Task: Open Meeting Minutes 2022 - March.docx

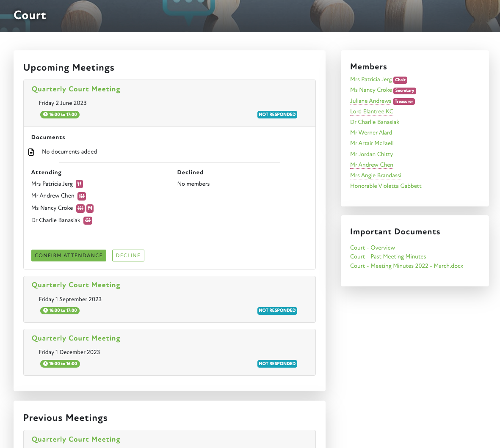Action: (x=406, y=266)
